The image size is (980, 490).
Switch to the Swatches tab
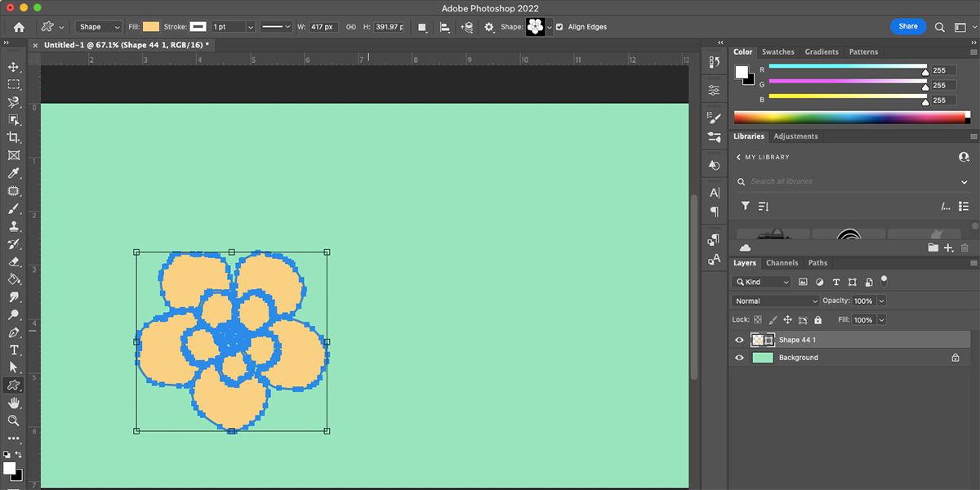point(777,51)
